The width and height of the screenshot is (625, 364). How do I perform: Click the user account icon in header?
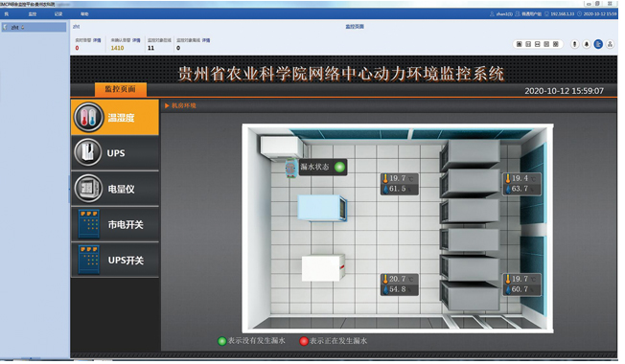[492, 14]
